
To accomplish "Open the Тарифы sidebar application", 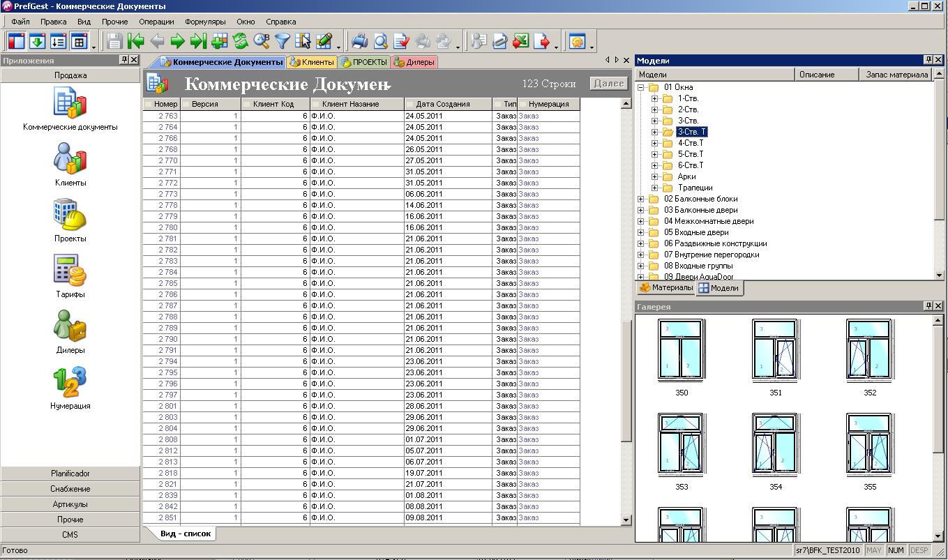I will pyautogui.click(x=70, y=277).
